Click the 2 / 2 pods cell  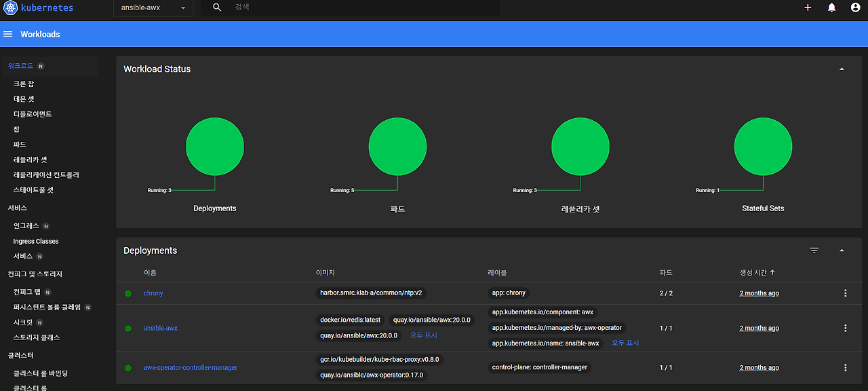666,293
